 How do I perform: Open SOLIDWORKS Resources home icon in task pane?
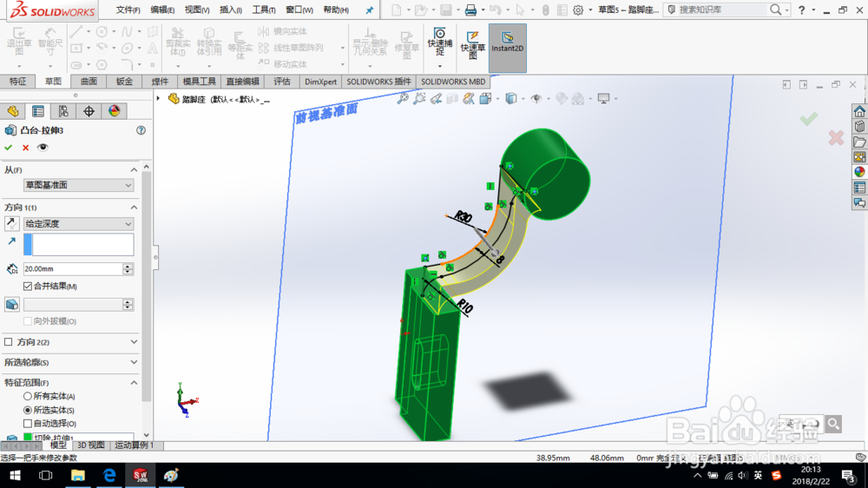pos(859,111)
